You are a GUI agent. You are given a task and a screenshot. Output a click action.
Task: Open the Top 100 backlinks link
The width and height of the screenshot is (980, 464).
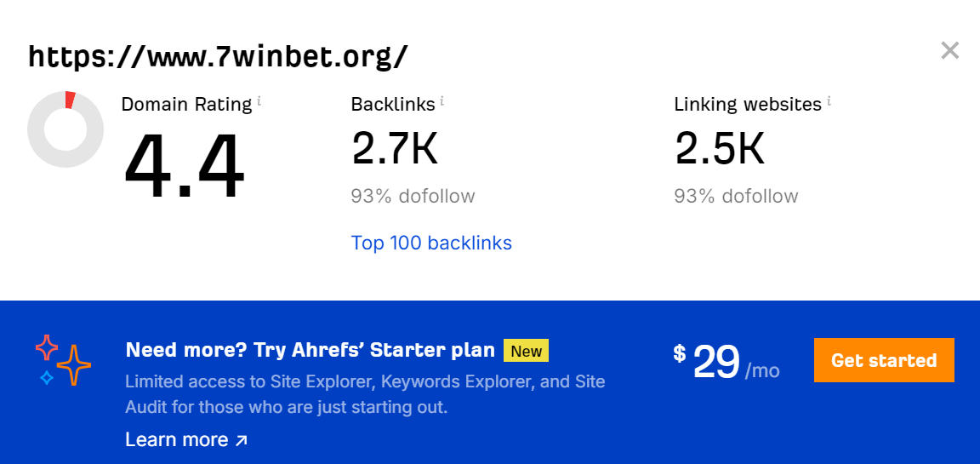[431, 243]
